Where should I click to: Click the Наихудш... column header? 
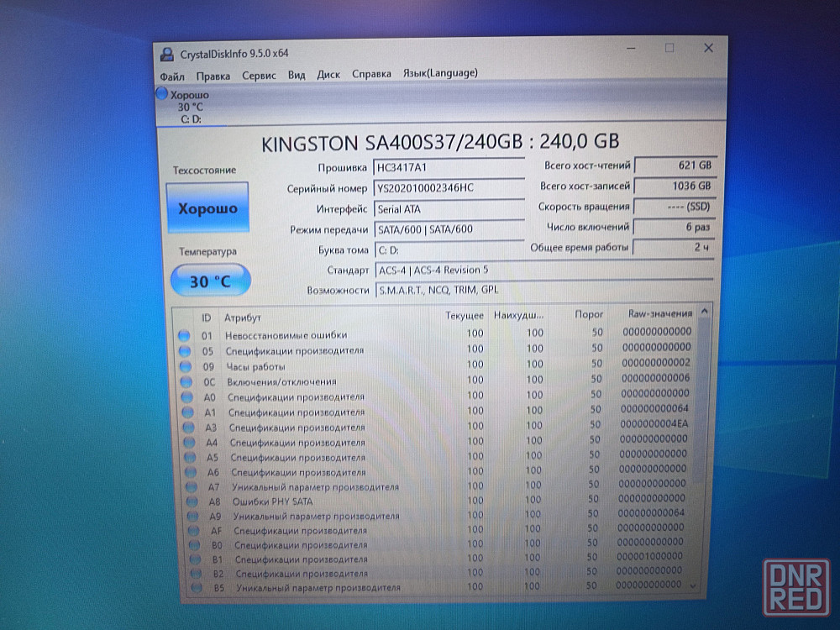coord(519,315)
